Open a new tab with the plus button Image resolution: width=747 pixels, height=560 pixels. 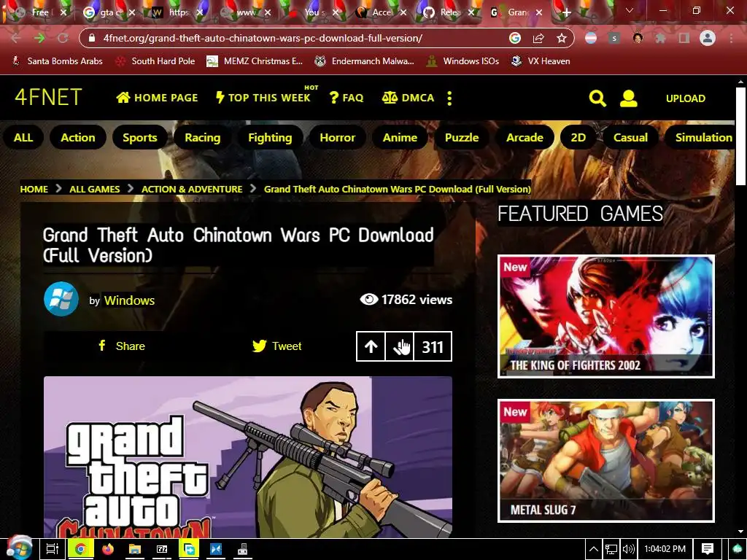[566, 13]
